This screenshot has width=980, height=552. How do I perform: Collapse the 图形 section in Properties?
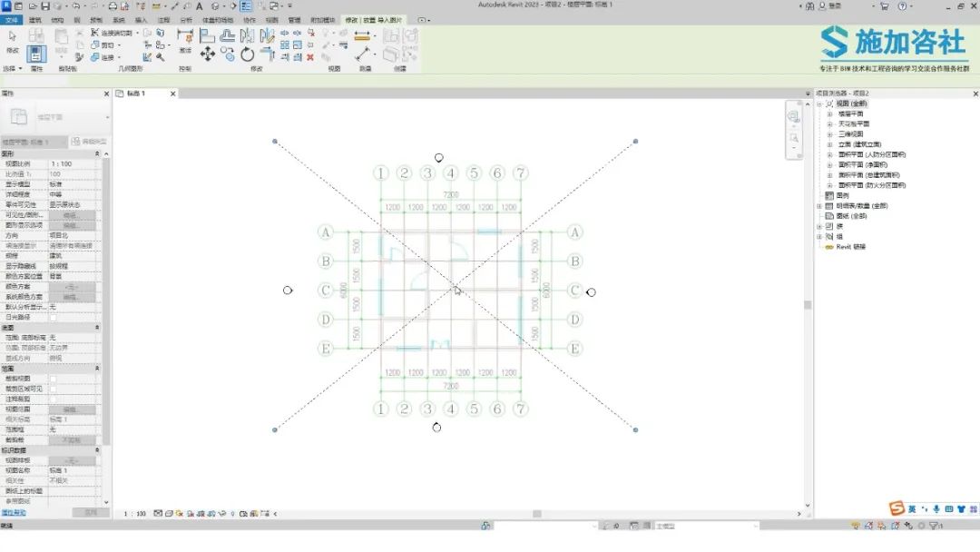tap(97, 153)
